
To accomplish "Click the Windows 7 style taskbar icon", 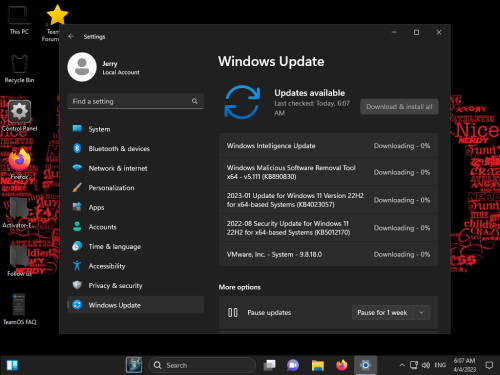I will 134,365.
